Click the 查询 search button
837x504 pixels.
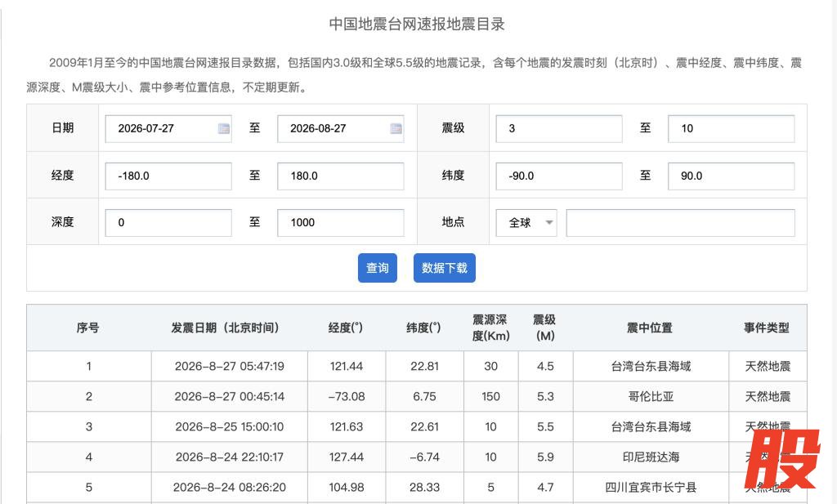(x=378, y=268)
